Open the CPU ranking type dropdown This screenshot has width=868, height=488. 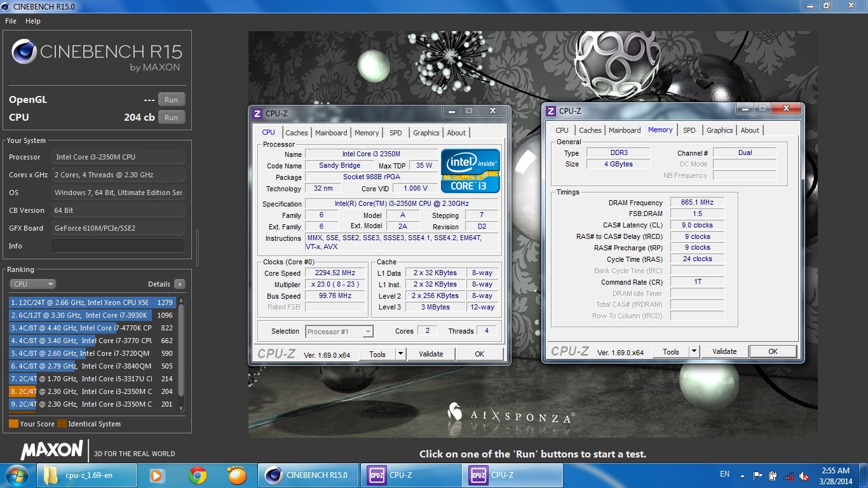tap(33, 284)
